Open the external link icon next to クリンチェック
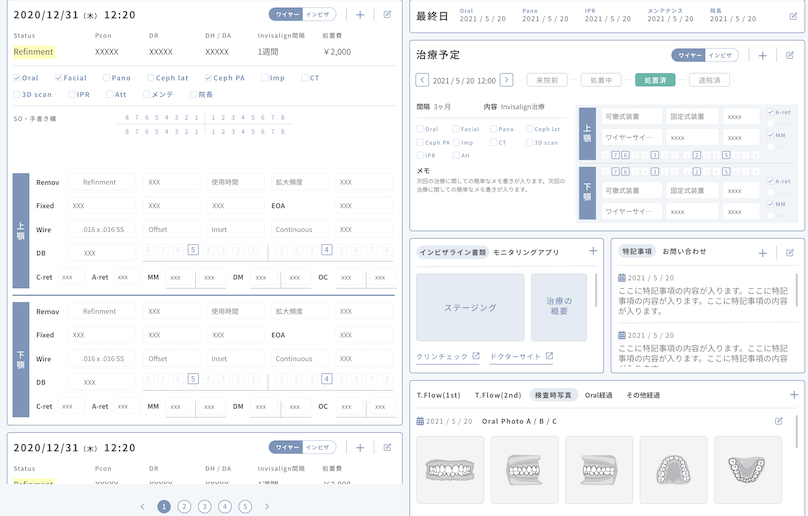The width and height of the screenshot is (808, 516). [476, 356]
